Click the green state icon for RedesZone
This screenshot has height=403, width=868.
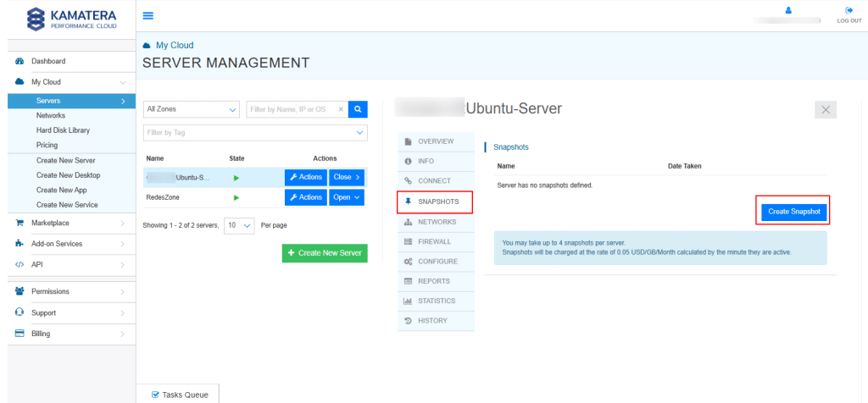coord(236,197)
